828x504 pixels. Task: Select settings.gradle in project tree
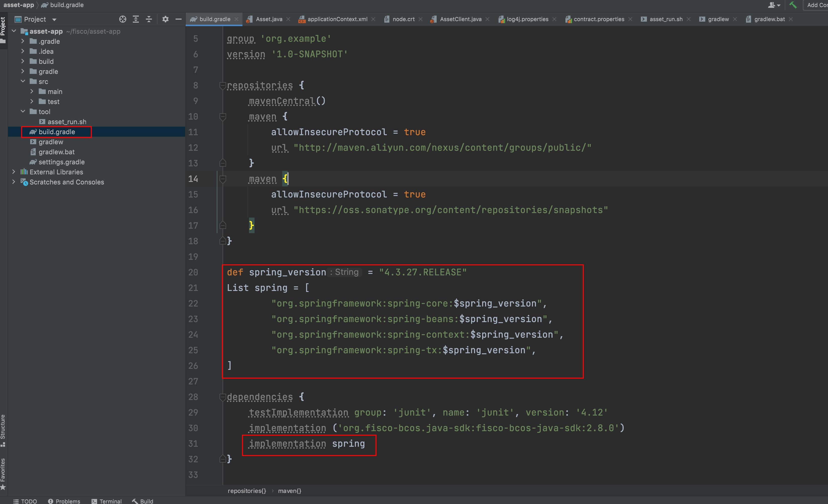point(61,162)
